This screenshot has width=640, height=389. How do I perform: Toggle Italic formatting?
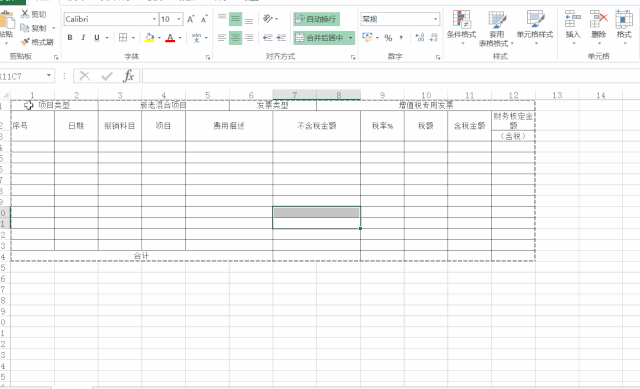click(83, 38)
